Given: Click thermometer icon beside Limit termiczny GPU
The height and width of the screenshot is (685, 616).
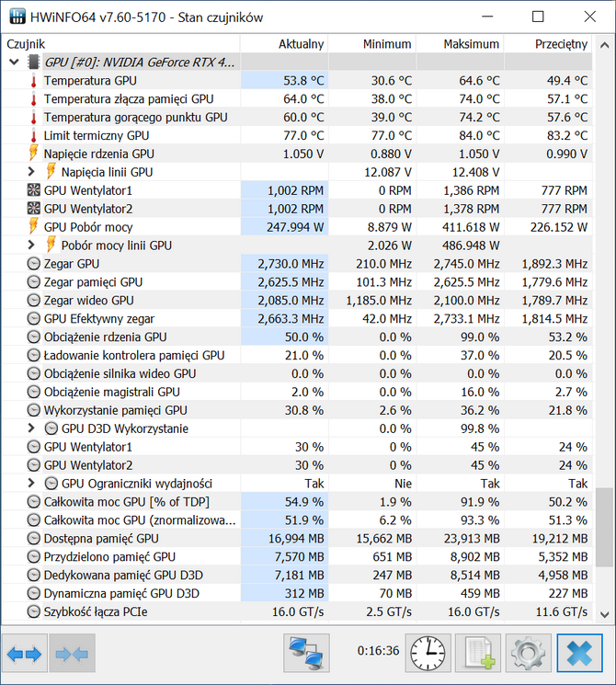Looking at the screenshot, I should pyautogui.click(x=34, y=136).
